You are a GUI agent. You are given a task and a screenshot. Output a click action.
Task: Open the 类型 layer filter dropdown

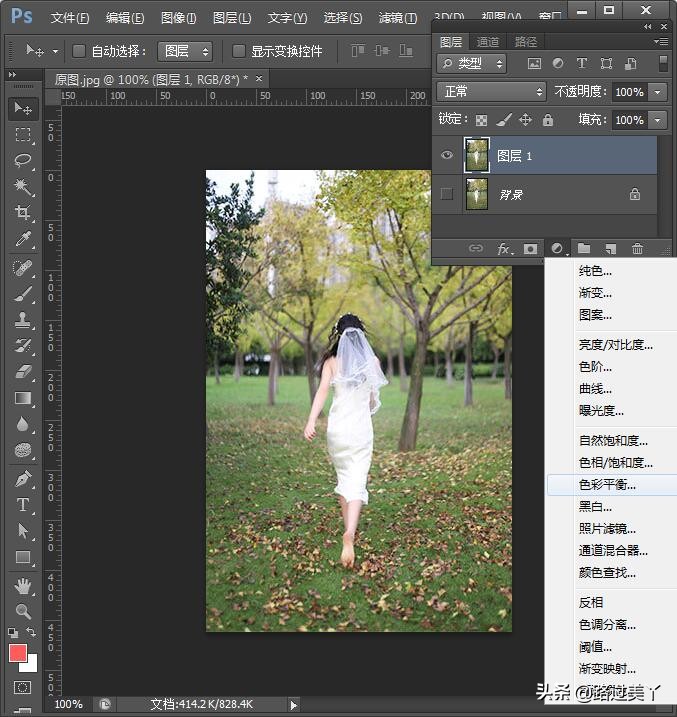472,64
